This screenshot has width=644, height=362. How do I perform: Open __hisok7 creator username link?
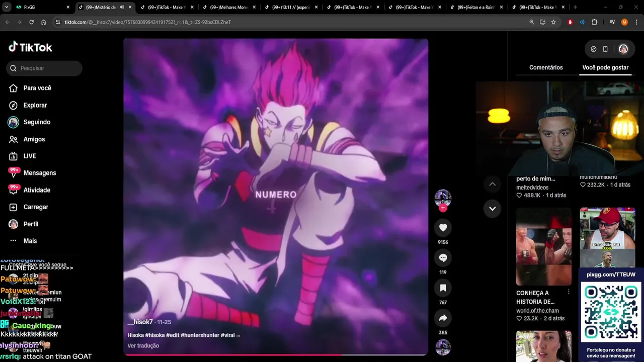(140, 322)
